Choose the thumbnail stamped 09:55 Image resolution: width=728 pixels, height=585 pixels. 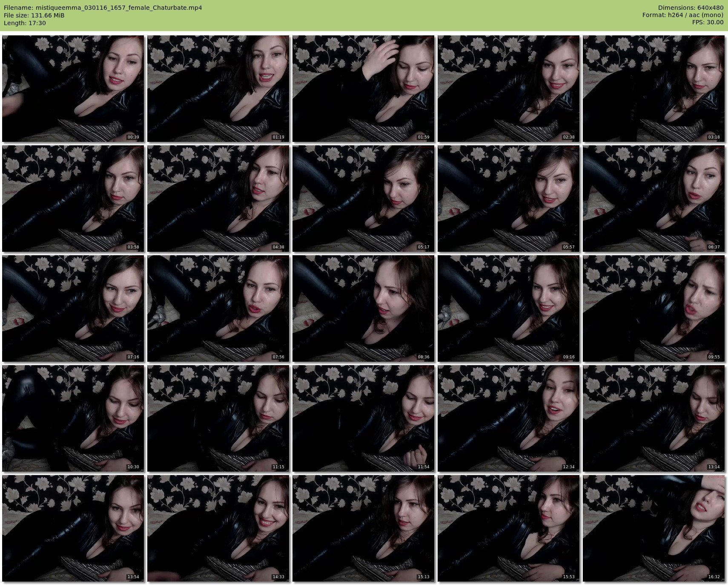(x=654, y=308)
